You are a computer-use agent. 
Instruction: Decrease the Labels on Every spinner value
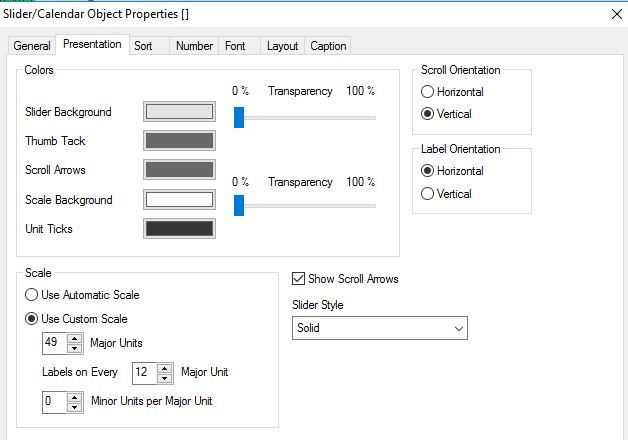pos(165,378)
